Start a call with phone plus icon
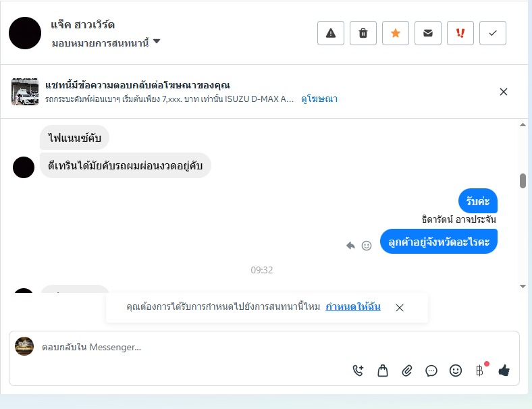Image resolution: width=532 pixels, height=409 pixels. [x=358, y=371]
